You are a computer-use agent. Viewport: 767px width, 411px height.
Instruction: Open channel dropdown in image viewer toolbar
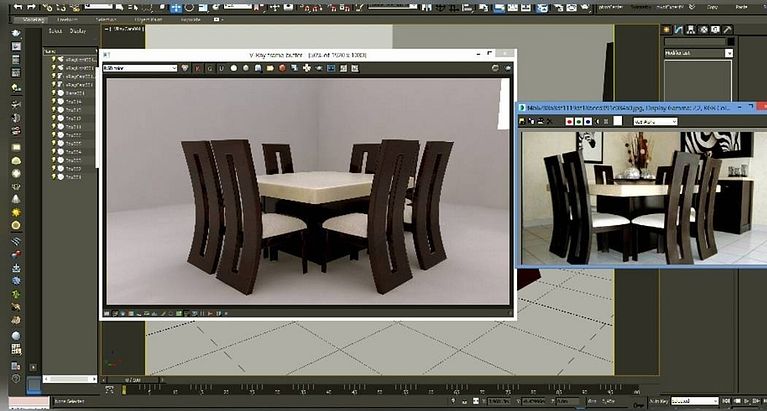click(653, 121)
